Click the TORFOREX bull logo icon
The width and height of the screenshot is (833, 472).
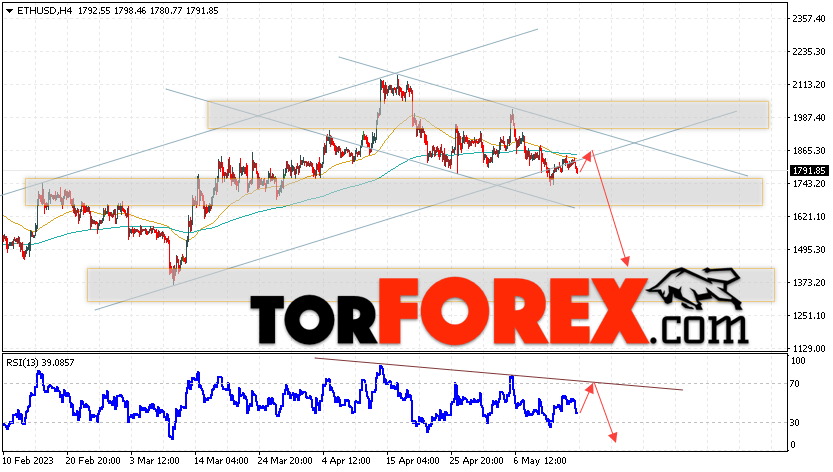coord(693,288)
